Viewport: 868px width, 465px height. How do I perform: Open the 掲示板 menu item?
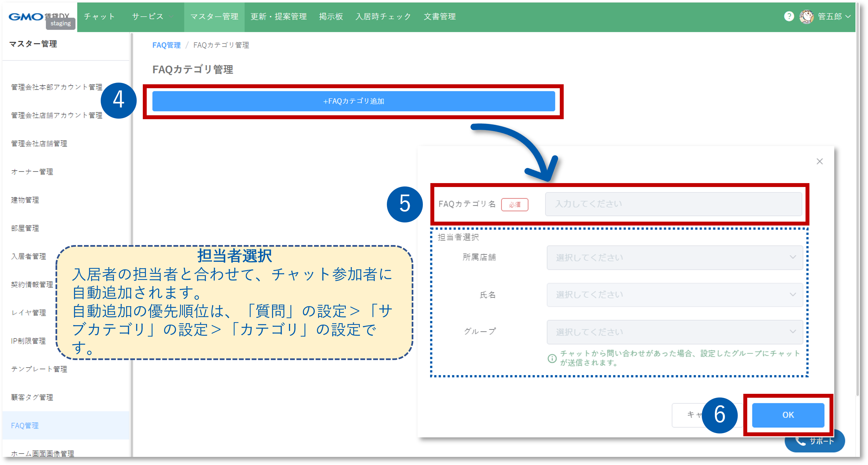331,16
